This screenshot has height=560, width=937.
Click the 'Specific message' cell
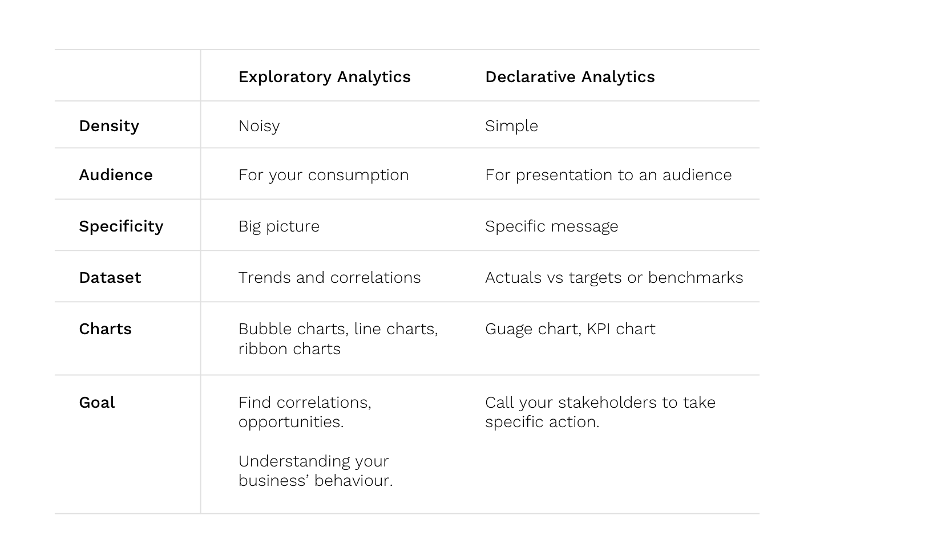click(552, 226)
